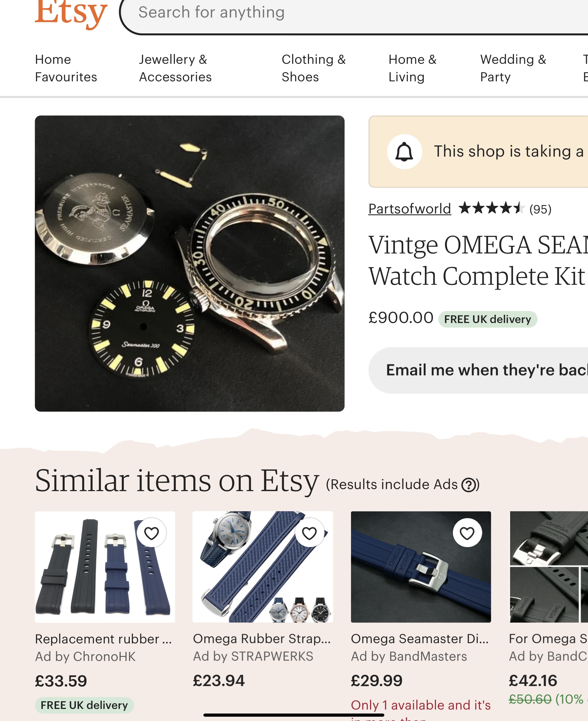Open the Replacement rubber strap thumbnail
The width and height of the screenshot is (588, 721).
pos(105,566)
